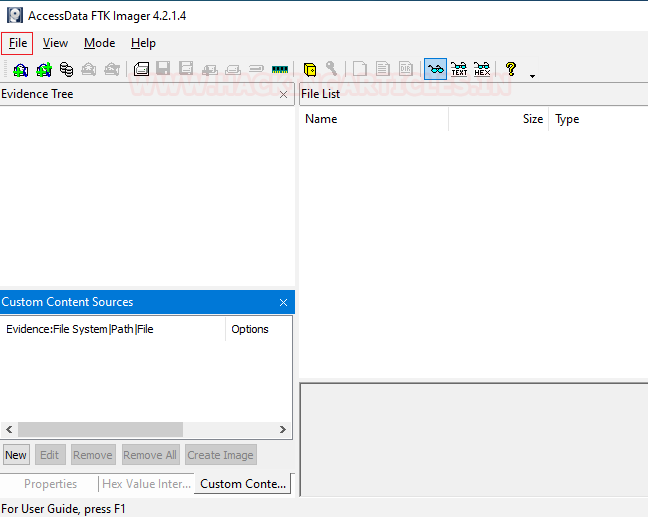Open the File menu
This screenshot has height=517, width=648.
17,43
